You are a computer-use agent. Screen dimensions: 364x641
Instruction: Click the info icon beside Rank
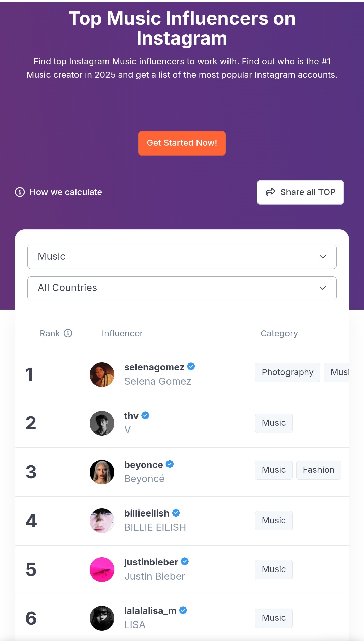[68, 333]
